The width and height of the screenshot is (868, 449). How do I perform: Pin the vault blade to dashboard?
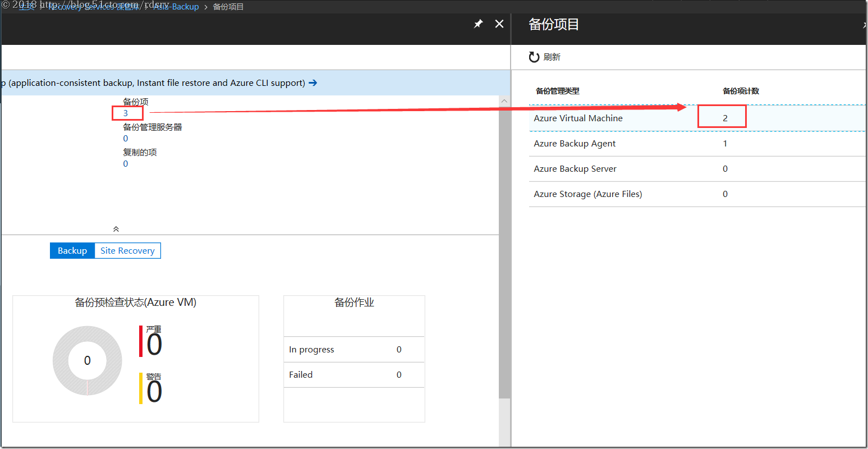tap(478, 24)
